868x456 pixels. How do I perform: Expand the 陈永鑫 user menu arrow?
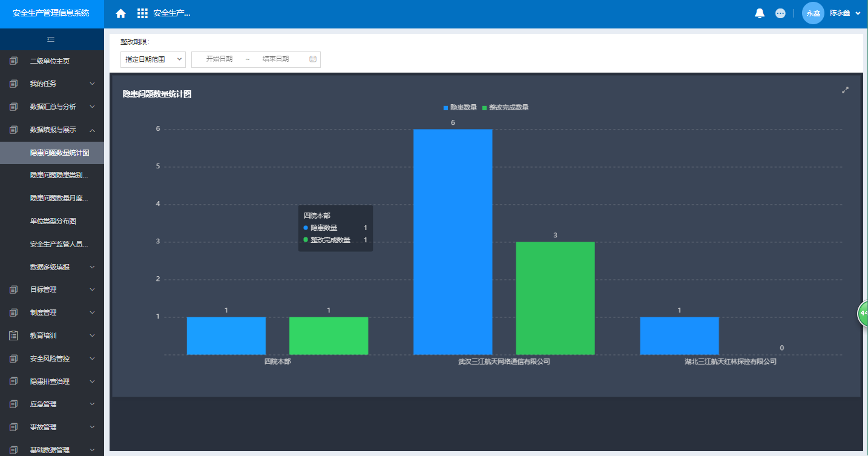[858, 13]
